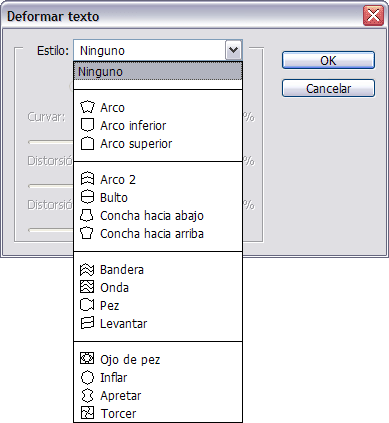The image size is (389, 423).
Task: Click the Estilo combo box showing Ninguno
Action: [x=158, y=50]
